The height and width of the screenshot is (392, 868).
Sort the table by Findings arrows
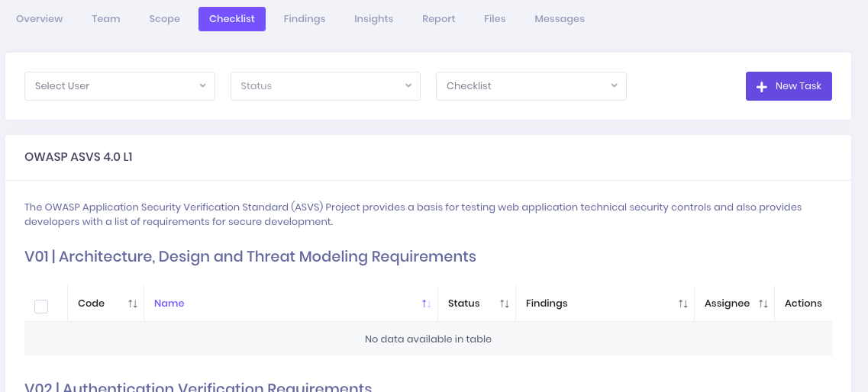coord(683,304)
